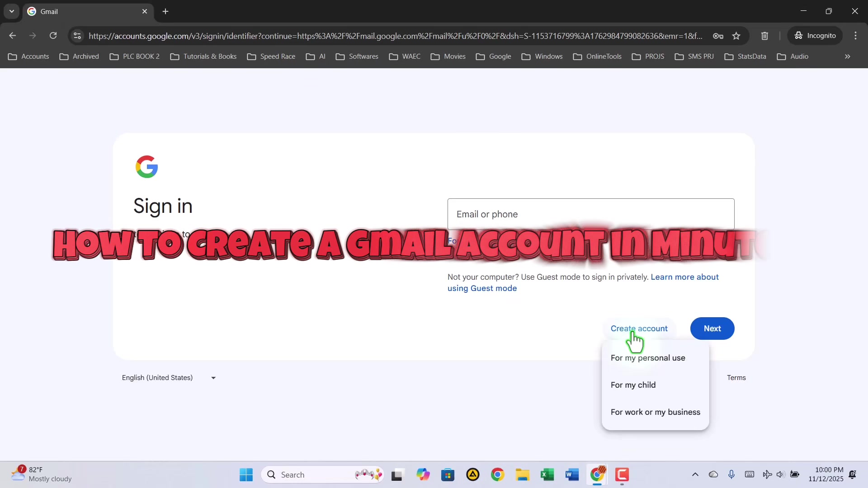Open the battery status icon in tray
This screenshot has height=488, width=868.
[x=795, y=474]
